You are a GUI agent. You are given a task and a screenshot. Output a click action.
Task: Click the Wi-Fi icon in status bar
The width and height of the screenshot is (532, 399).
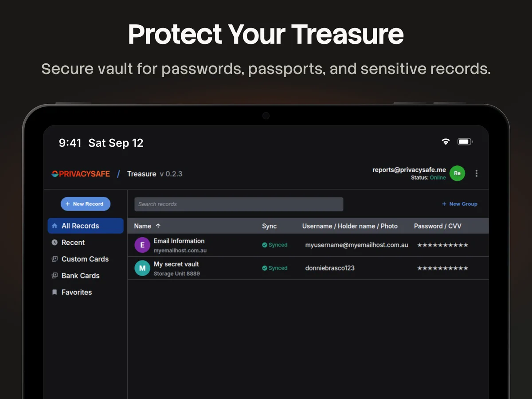(446, 142)
